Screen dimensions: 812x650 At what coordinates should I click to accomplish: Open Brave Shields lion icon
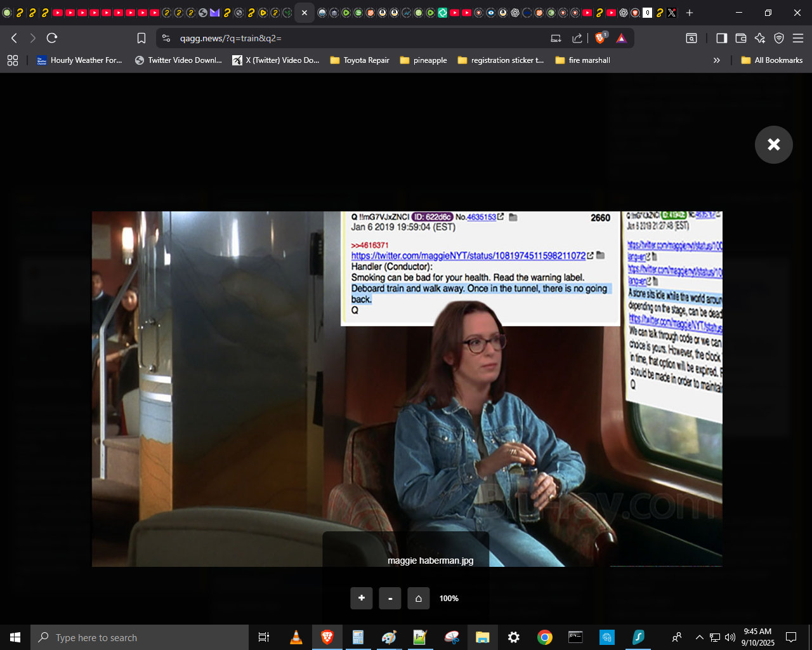600,38
